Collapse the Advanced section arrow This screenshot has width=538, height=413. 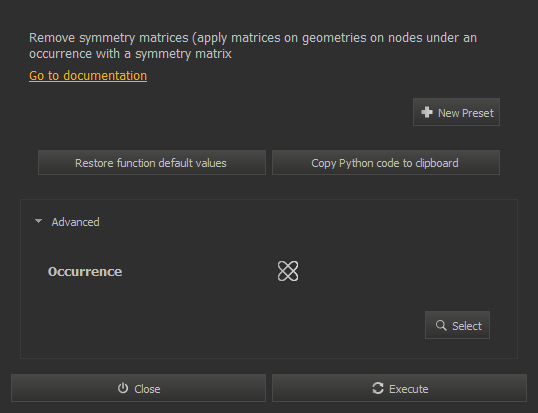point(38,222)
